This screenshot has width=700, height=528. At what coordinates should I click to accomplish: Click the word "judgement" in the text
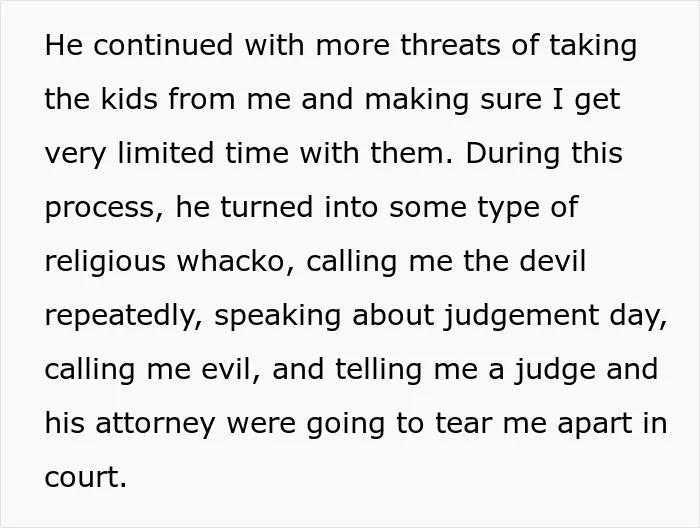click(521, 316)
